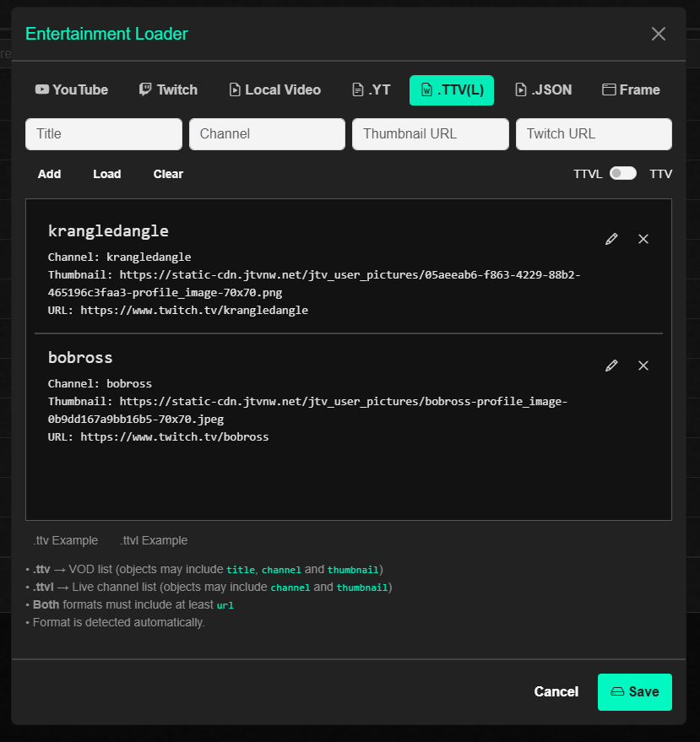Remove the krangledangle entry with X icon
700x742 pixels.
pyautogui.click(x=643, y=239)
